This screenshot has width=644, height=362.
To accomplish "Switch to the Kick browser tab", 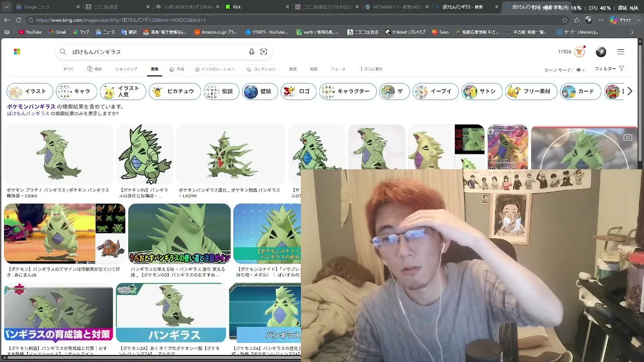I will [257, 7].
